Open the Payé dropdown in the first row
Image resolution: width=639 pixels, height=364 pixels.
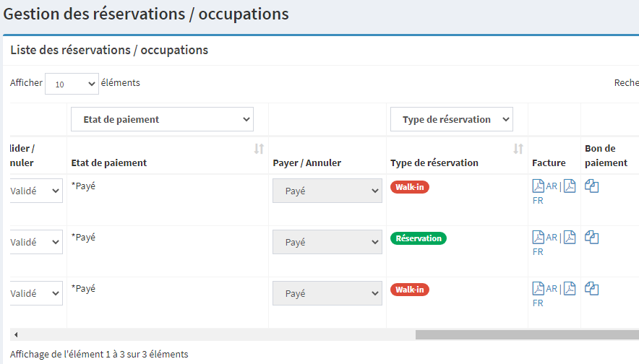327,191
